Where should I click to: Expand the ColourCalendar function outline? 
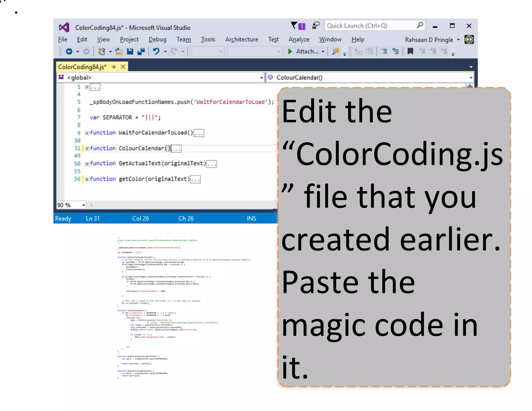[87, 149]
